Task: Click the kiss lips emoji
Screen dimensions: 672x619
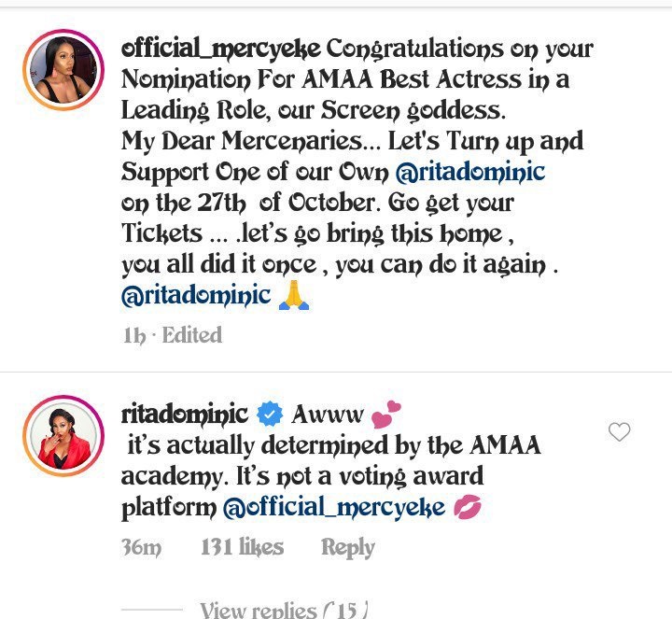Action: click(468, 507)
